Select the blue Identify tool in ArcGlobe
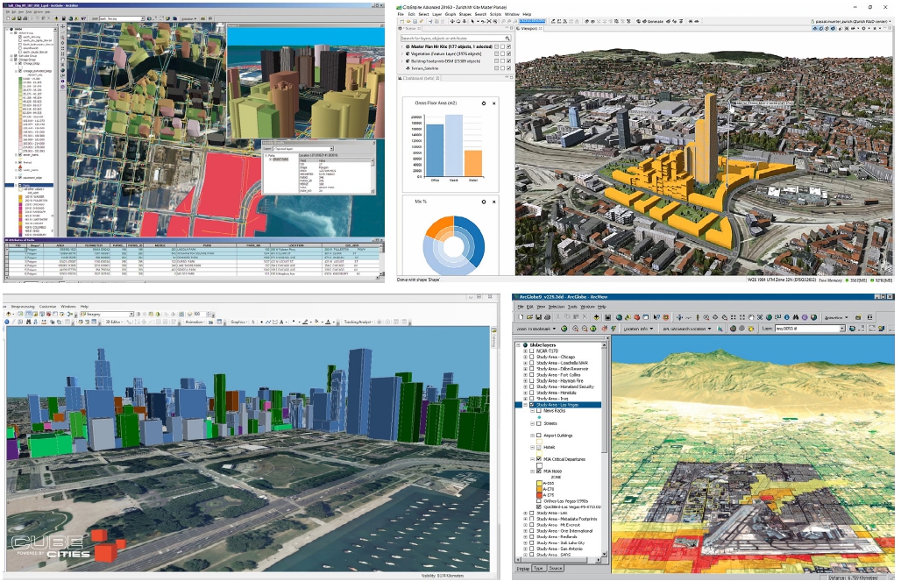 (787, 317)
